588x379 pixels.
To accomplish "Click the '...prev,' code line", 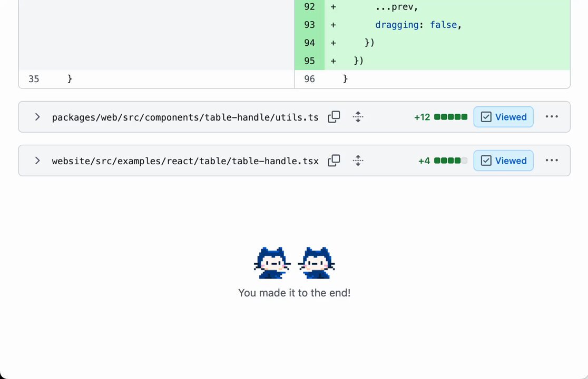I will (x=396, y=7).
